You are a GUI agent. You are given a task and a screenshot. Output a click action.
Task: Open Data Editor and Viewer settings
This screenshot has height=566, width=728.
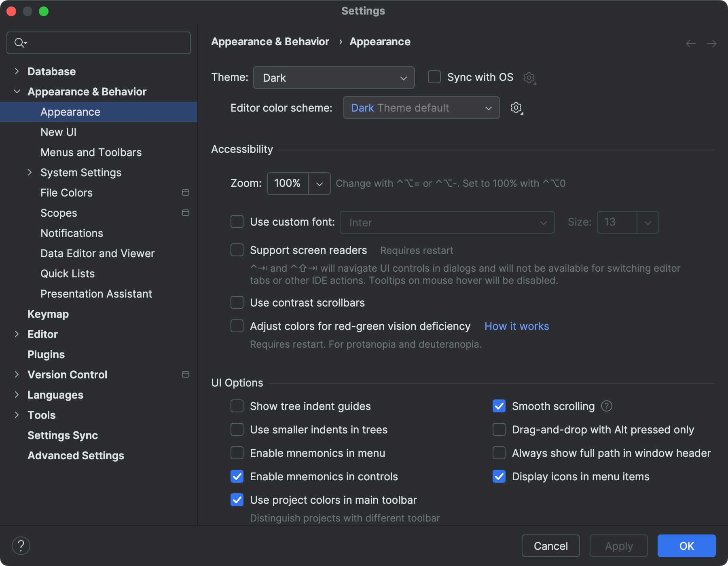tap(99, 253)
